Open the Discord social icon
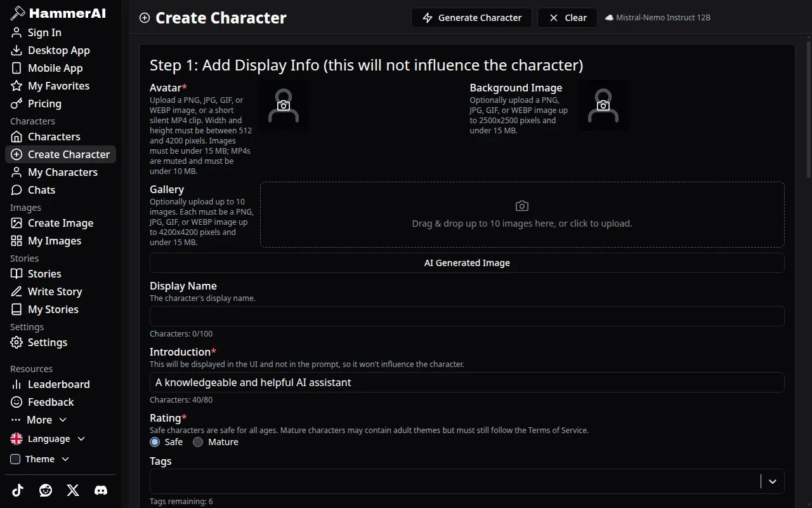812x508 pixels. (101, 490)
